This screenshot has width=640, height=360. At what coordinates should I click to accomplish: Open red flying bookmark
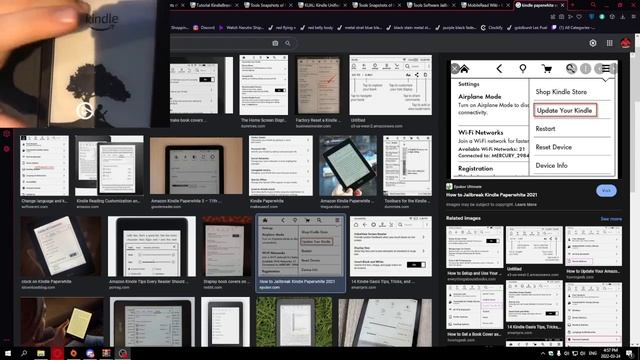click(282, 28)
